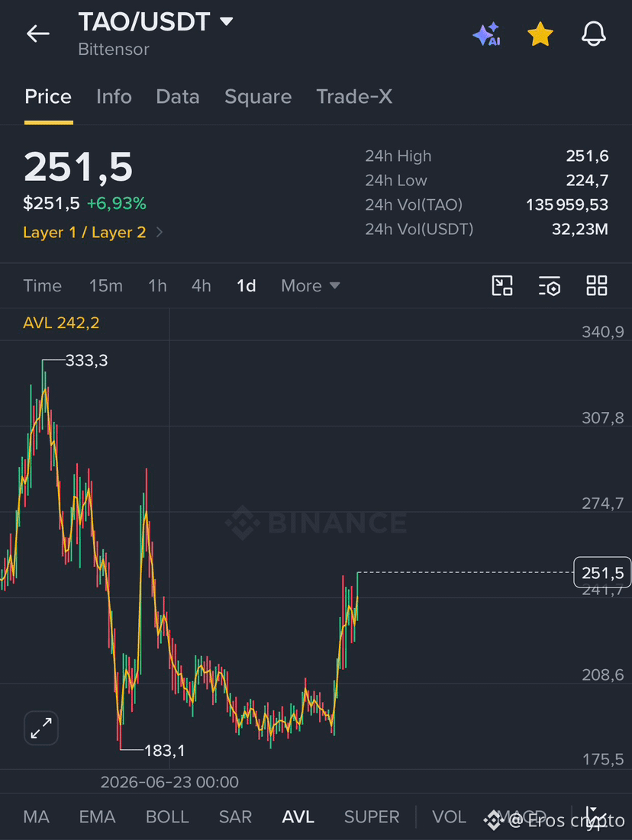Switch to the Info tab

coord(114,97)
